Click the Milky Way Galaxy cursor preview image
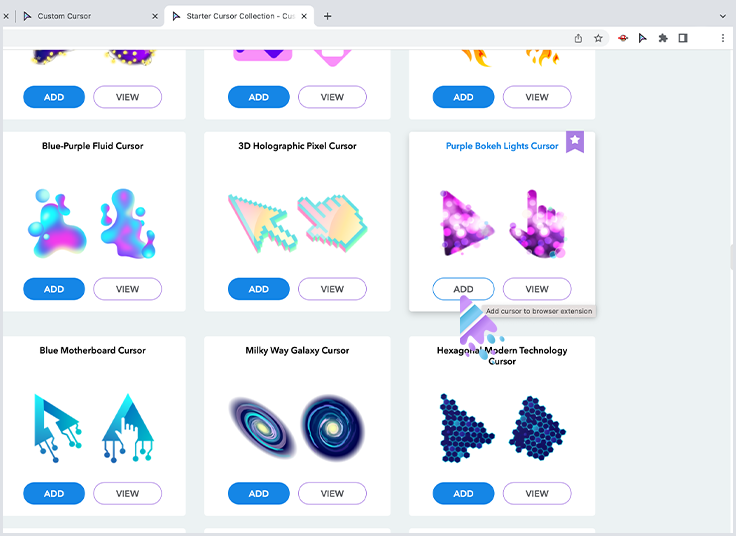The image size is (736, 536). [x=297, y=428]
